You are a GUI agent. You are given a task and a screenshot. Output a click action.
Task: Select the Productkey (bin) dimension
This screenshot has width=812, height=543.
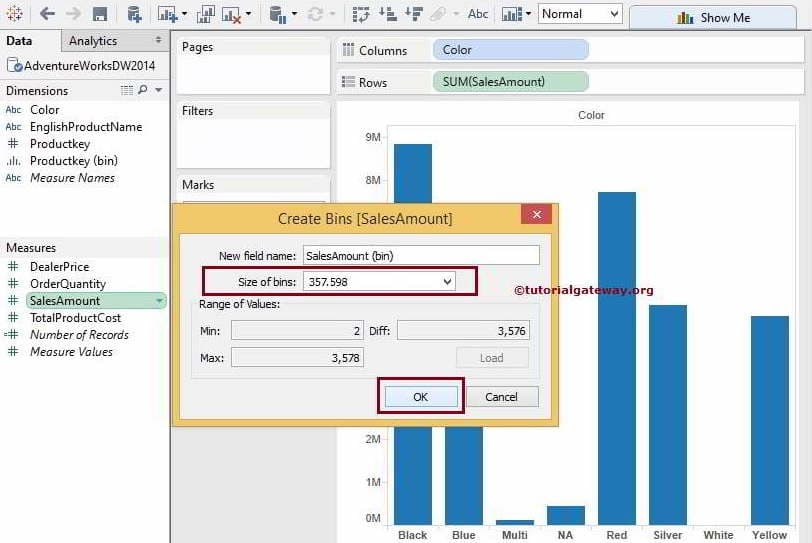click(x=74, y=161)
